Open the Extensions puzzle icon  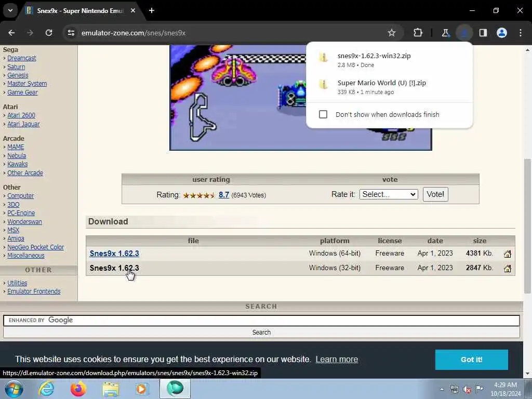418,33
